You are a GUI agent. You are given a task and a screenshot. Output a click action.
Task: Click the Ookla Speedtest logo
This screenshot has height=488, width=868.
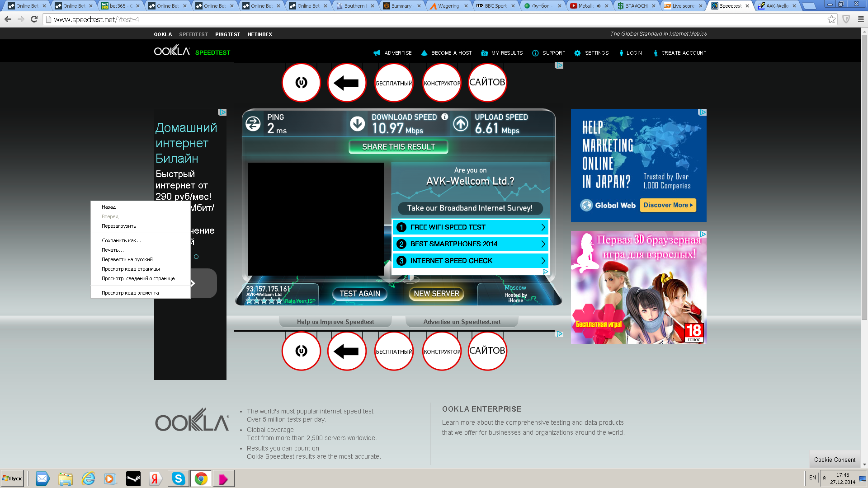tap(192, 51)
